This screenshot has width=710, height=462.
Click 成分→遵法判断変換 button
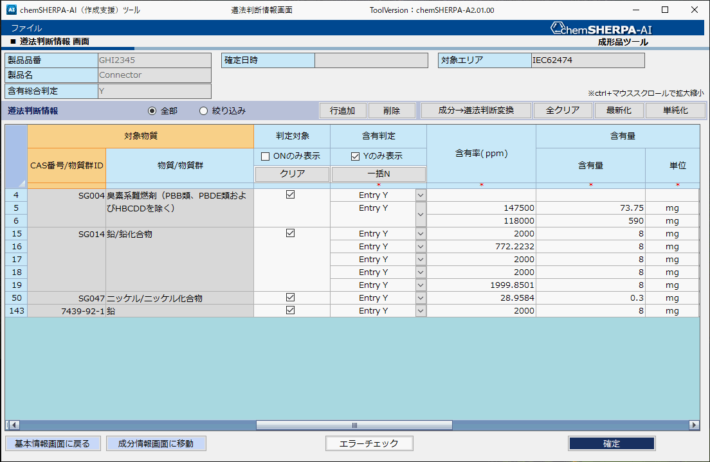coord(474,110)
